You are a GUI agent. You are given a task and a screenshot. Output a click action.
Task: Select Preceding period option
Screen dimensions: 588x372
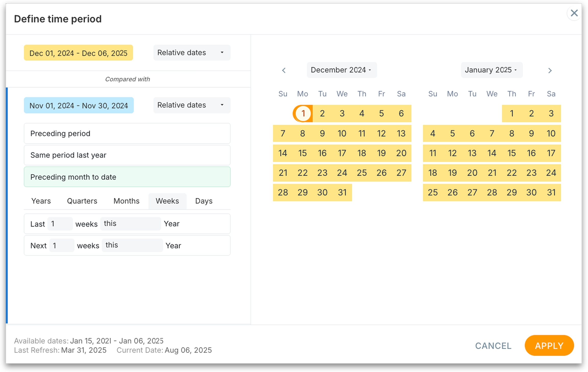click(127, 134)
